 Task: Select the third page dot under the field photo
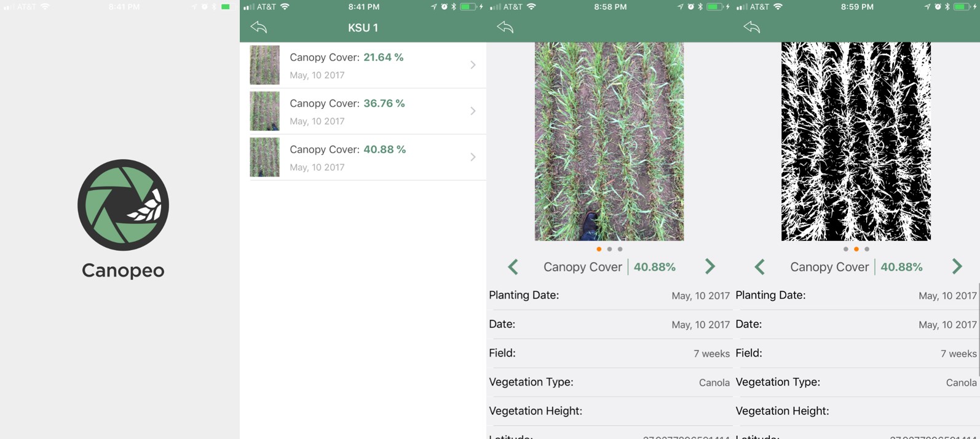click(620, 249)
